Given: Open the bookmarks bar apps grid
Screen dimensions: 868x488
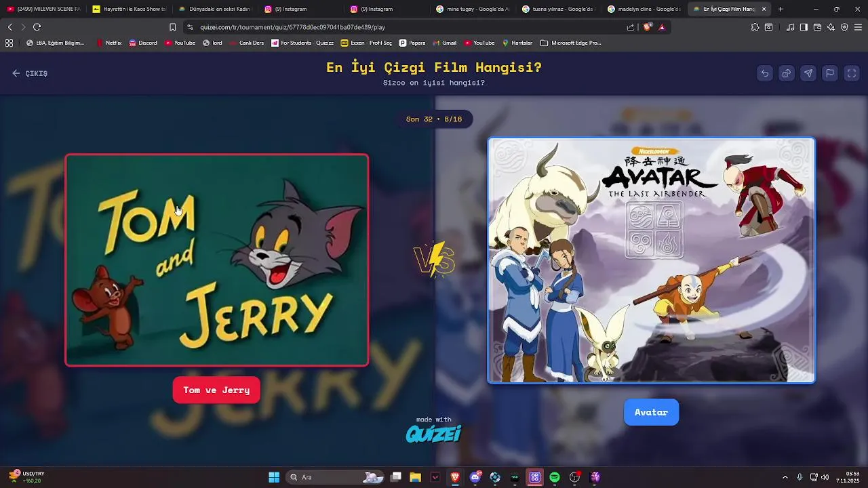Looking at the screenshot, I should click(9, 43).
